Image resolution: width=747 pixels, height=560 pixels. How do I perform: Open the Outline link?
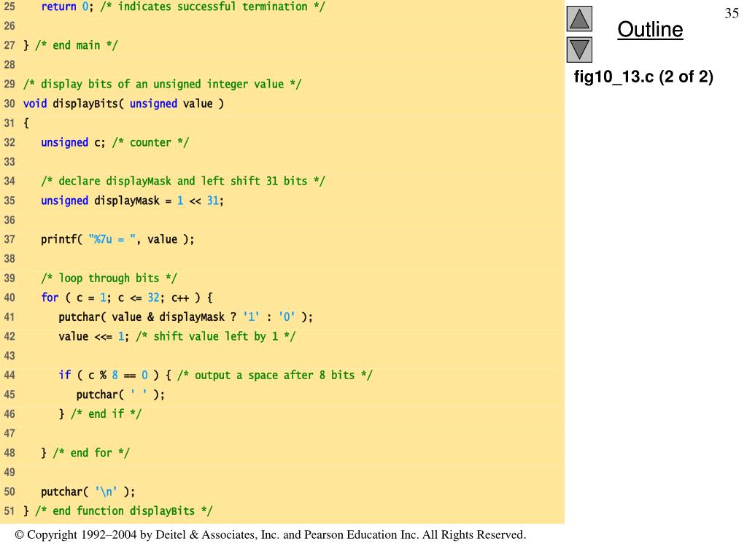[650, 29]
